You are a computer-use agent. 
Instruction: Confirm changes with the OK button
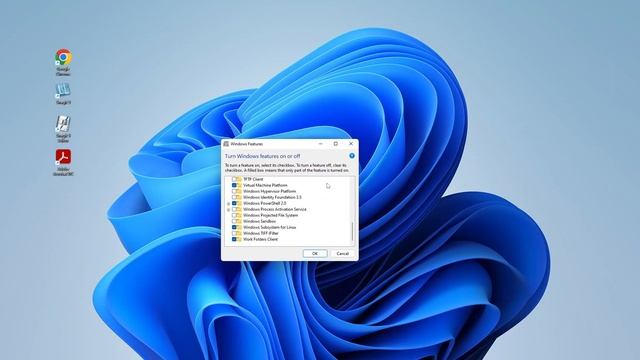315,253
